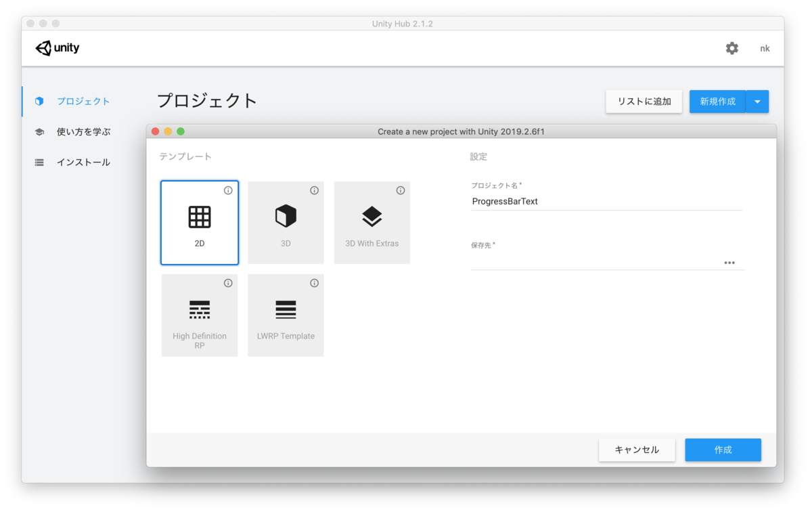
Task: Open info icon on 3D With Extras
Action: tap(401, 190)
